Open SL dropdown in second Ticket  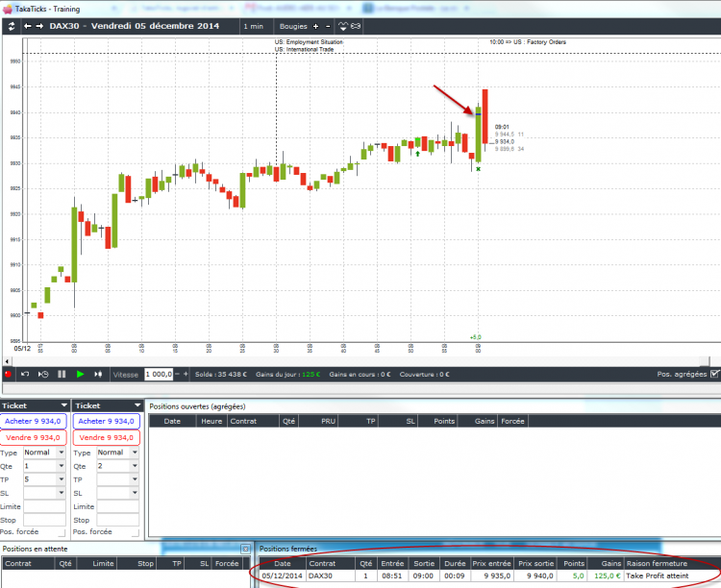135,493
